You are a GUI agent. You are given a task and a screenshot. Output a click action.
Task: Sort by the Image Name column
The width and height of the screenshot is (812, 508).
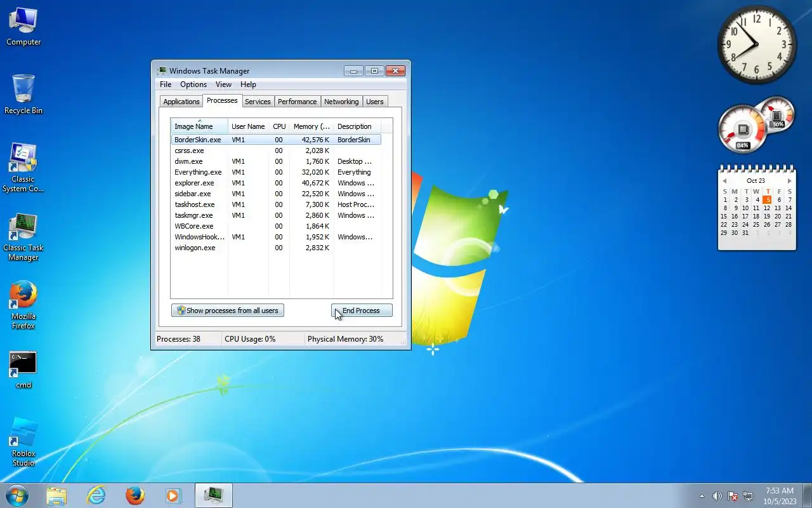coord(199,126)
